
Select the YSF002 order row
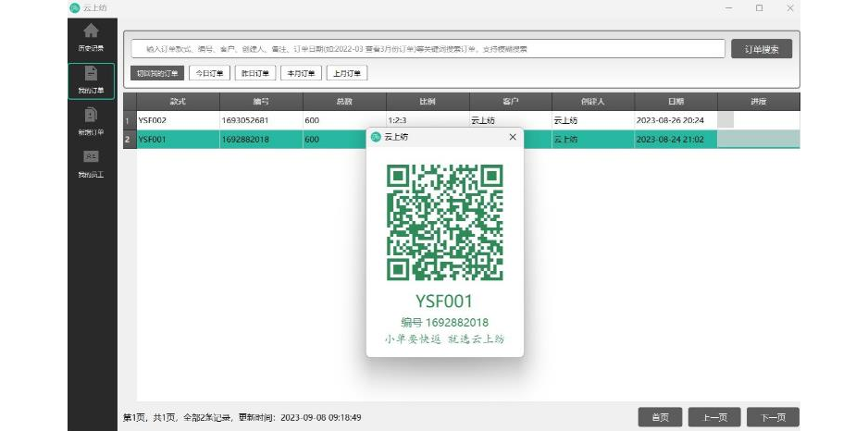click(x=178, y=120)
